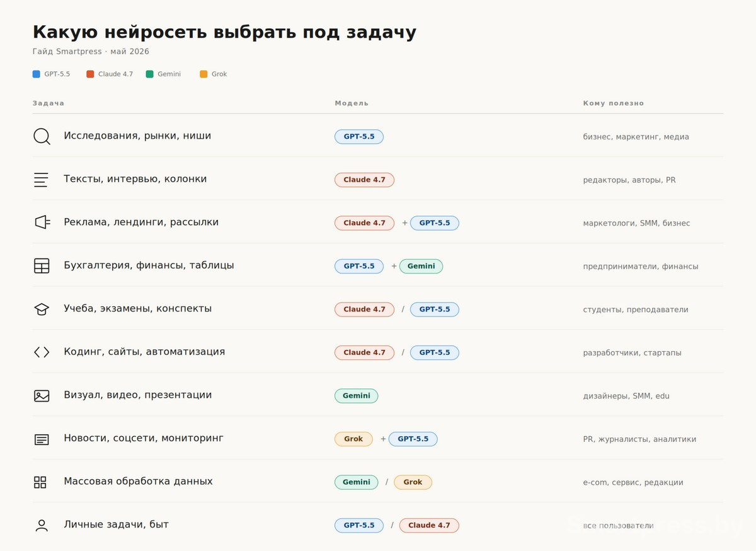
Task: Click the text Реклама, лендинги, рассылки
Action: pyautogui.click(x=141, y=223)
